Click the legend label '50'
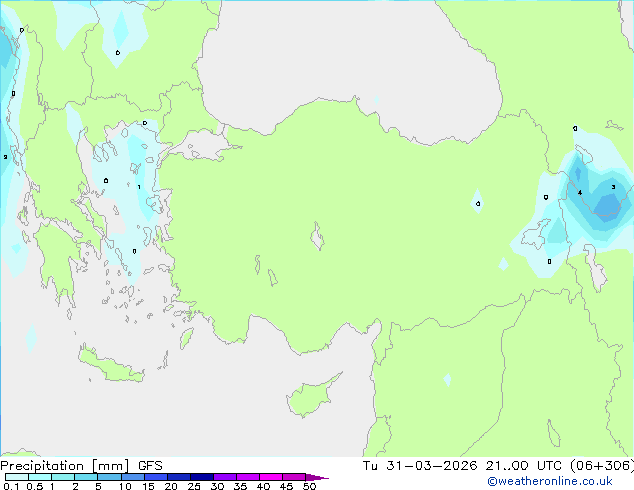The height and width of the screenshot is (490, 634). coord(309,486)
